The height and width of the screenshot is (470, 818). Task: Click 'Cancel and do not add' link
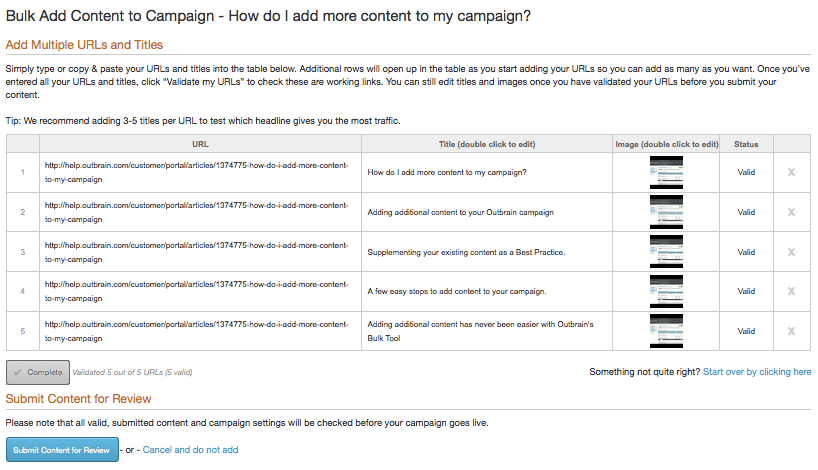190,450
